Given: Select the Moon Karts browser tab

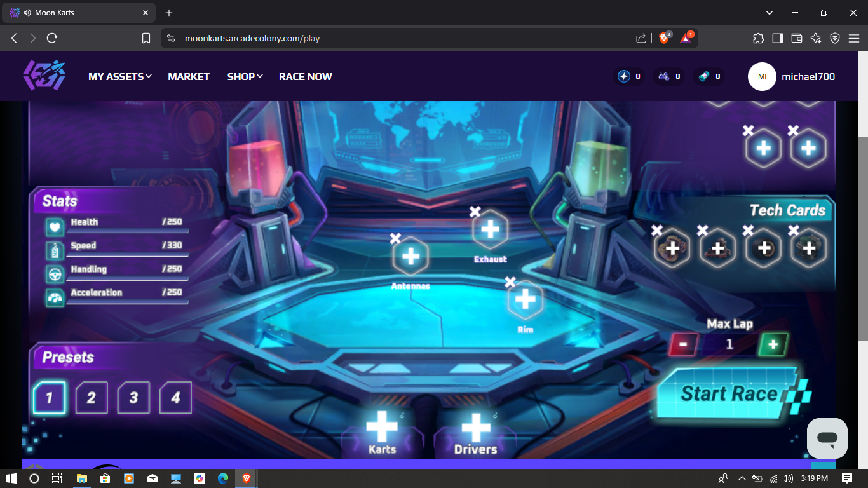Looking at the screenshot, I should [79, 13].
